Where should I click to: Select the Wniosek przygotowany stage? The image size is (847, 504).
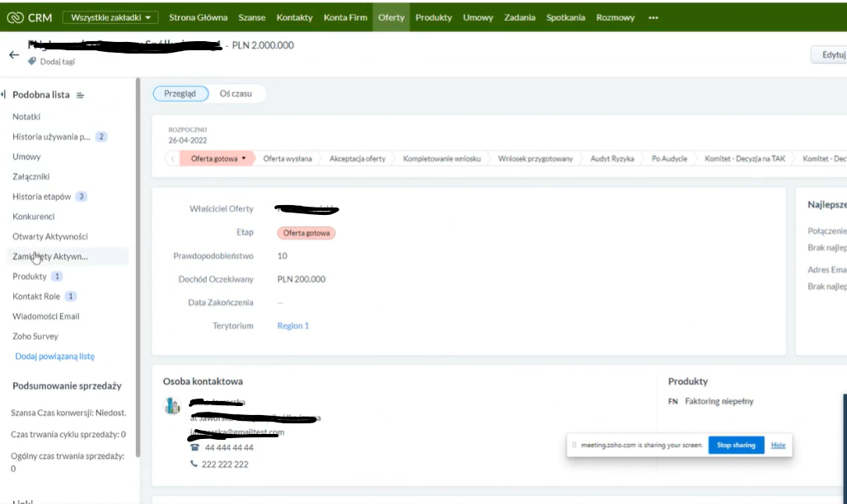(536, 159)
